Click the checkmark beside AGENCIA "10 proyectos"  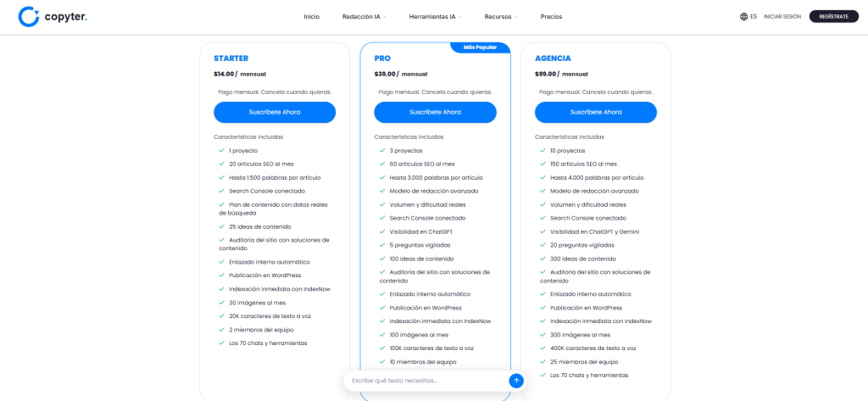coord(542,151)
